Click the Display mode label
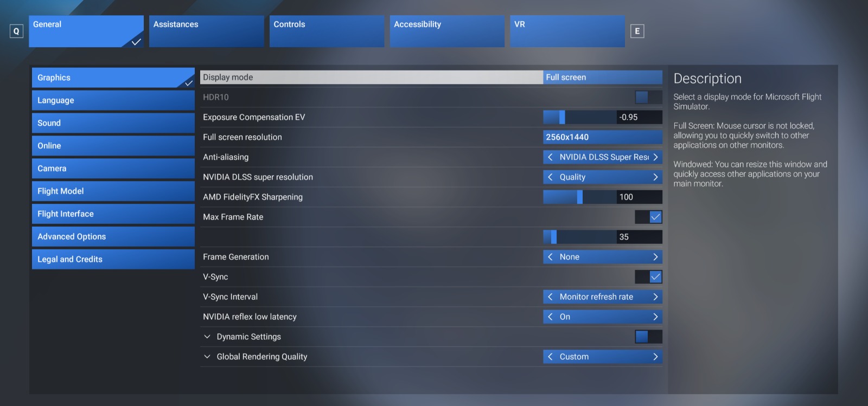The width and height of the screenshot is (868, 406). tap(228, 78)
